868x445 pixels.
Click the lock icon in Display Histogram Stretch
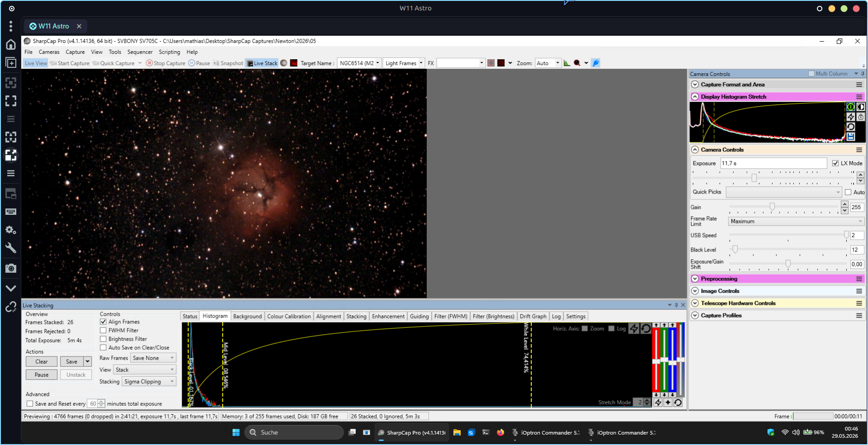861,117
